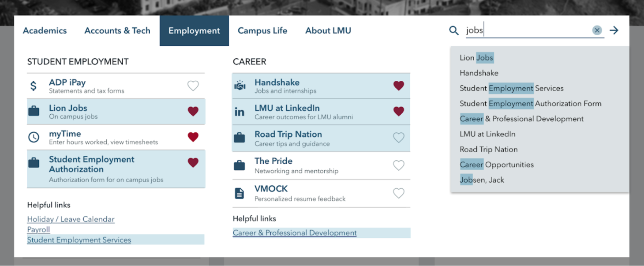Clear the search field with X icon
Screen dimensions: 644x266
(x=597, y=30)
